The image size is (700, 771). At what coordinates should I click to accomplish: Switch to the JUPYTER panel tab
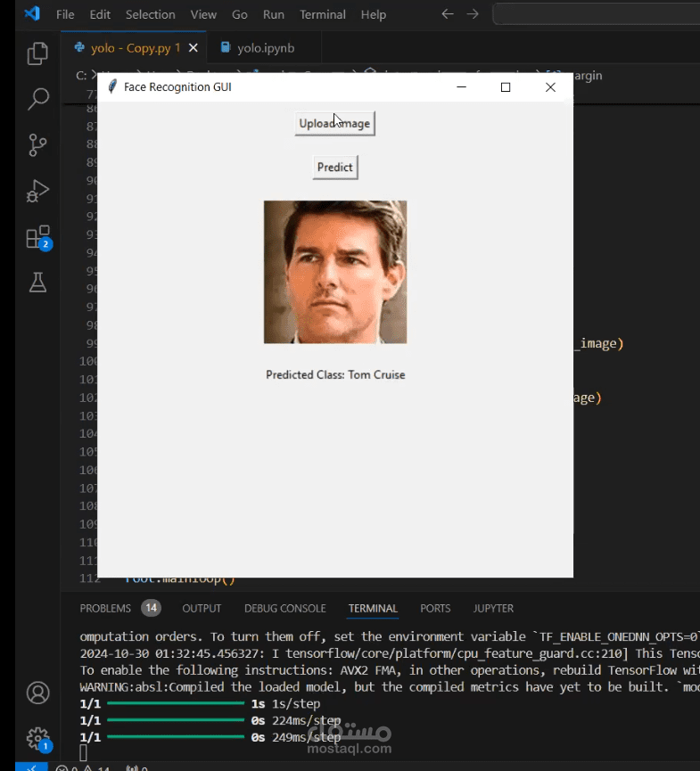tap(493, 608)
